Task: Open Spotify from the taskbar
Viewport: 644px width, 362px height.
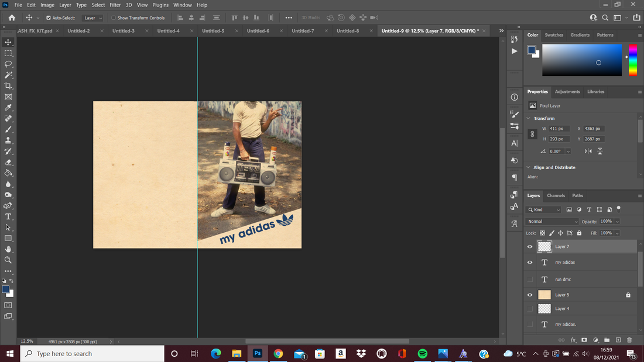Action: (x=422, y=354)
